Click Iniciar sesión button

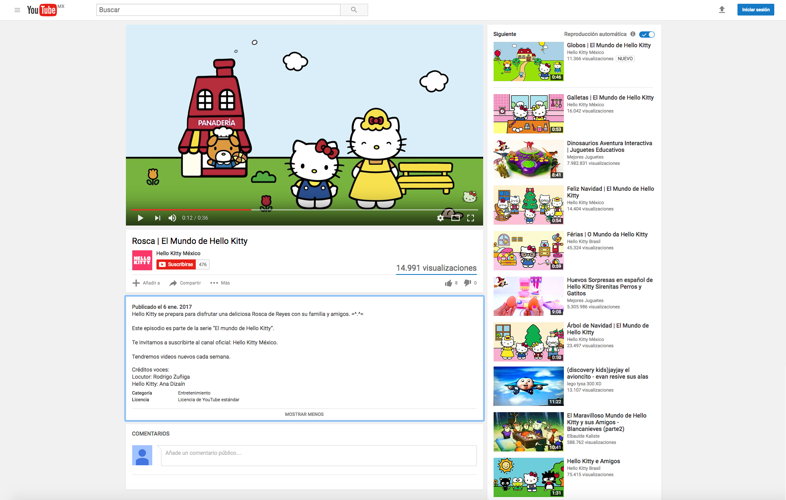tap(755, 10)
